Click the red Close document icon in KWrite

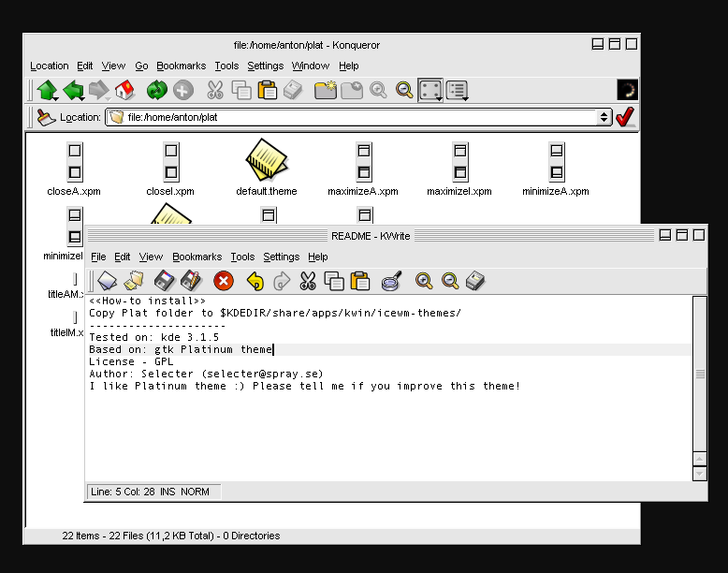tap(224, 281)
